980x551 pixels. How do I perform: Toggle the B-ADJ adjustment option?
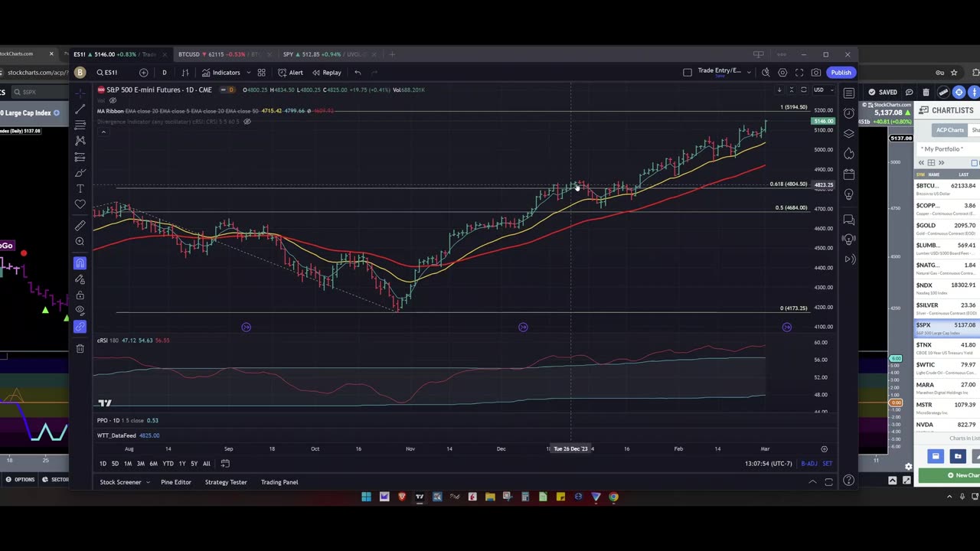(x=808, y=464)
